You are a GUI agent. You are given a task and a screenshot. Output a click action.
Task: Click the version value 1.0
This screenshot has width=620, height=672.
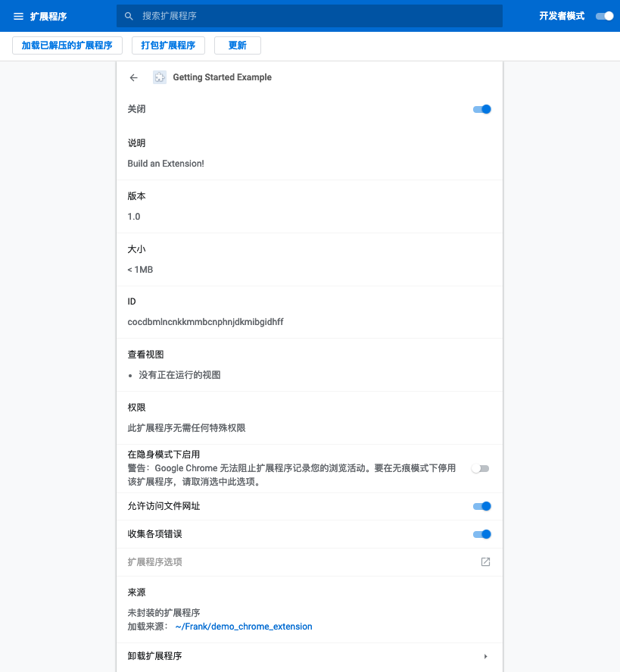coord(133,217)
